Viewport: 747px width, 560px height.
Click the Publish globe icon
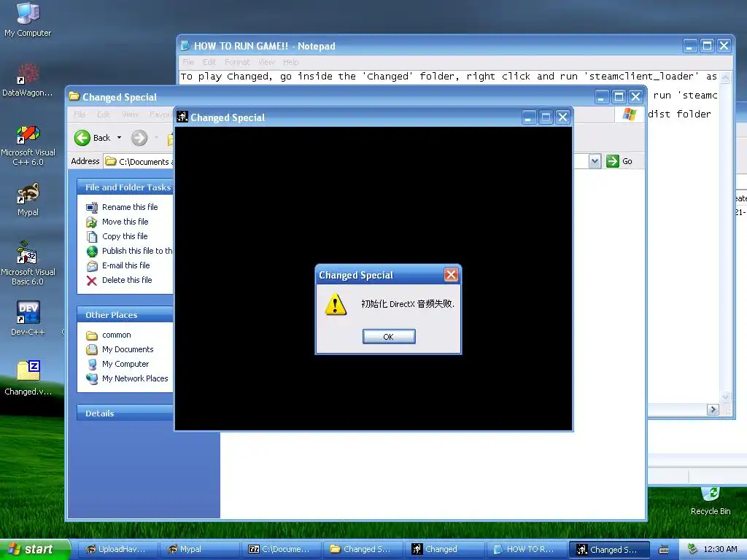click(92, 252)
